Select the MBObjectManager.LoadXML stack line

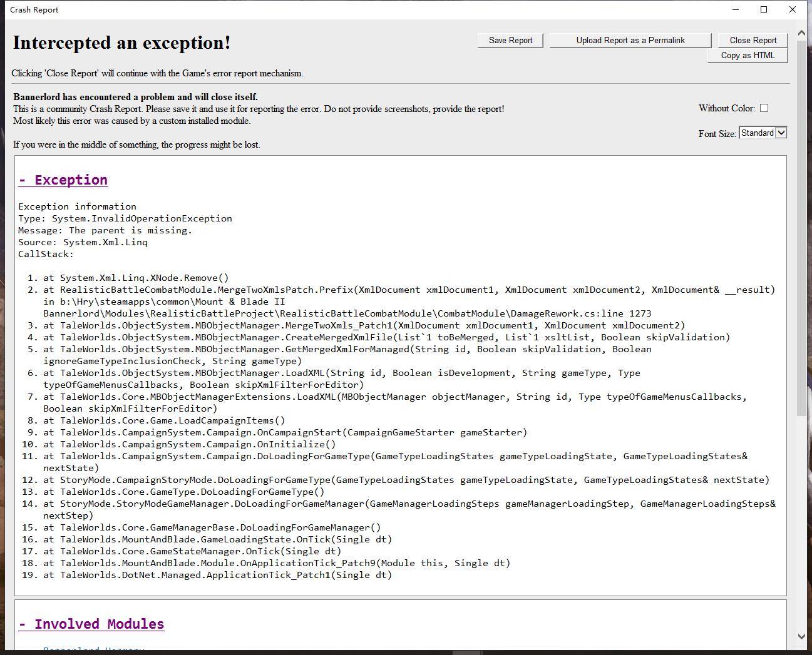[342, 378]
